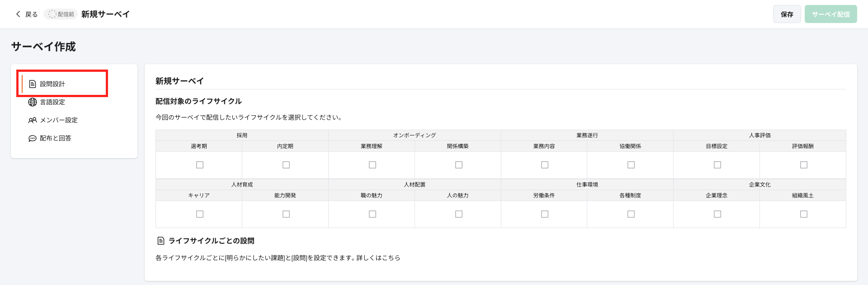Go to メンバー設定 section

pyautogui.click(x=59, y=120)
